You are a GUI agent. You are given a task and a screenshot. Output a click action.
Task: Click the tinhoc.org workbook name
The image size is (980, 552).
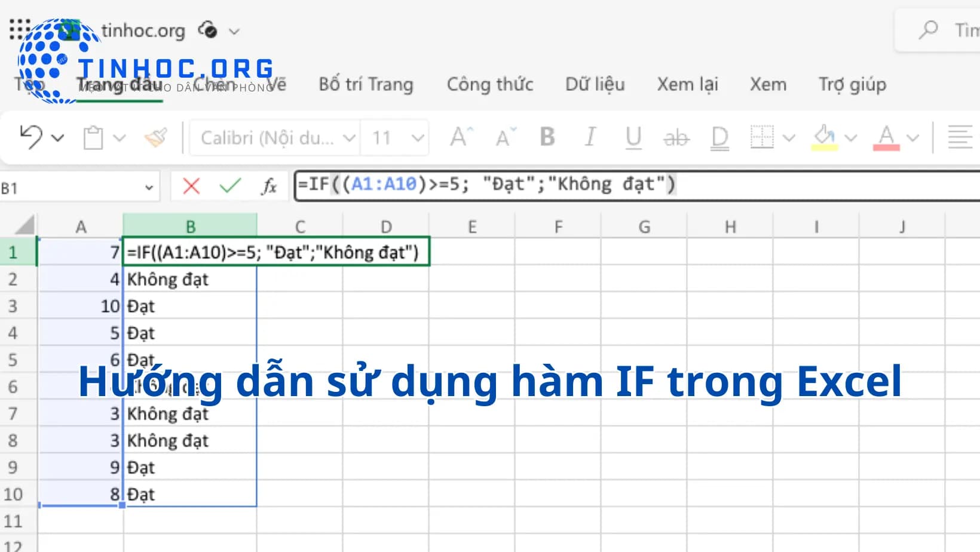(143, 30)
